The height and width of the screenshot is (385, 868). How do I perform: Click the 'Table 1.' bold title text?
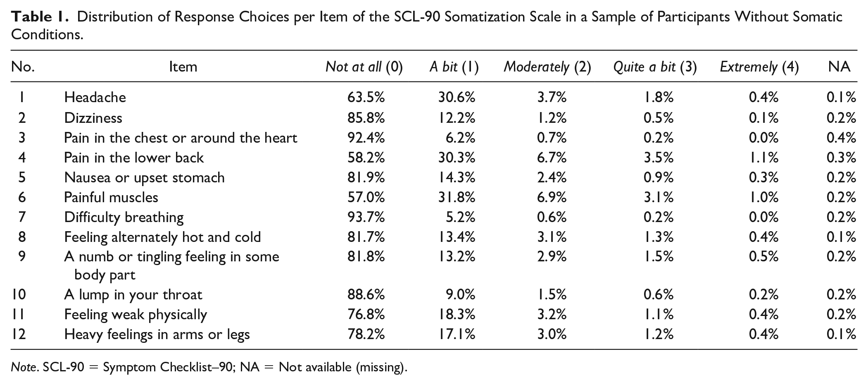(40, 17)
